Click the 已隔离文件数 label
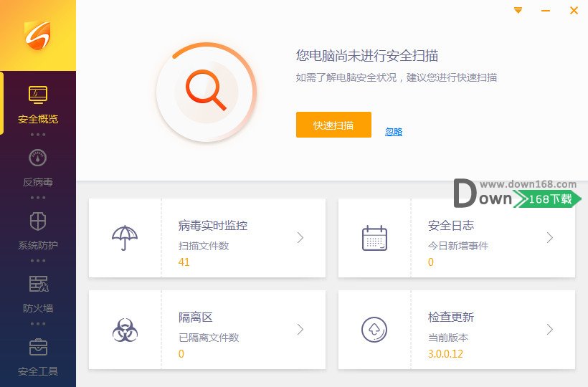 click(209, 338)
